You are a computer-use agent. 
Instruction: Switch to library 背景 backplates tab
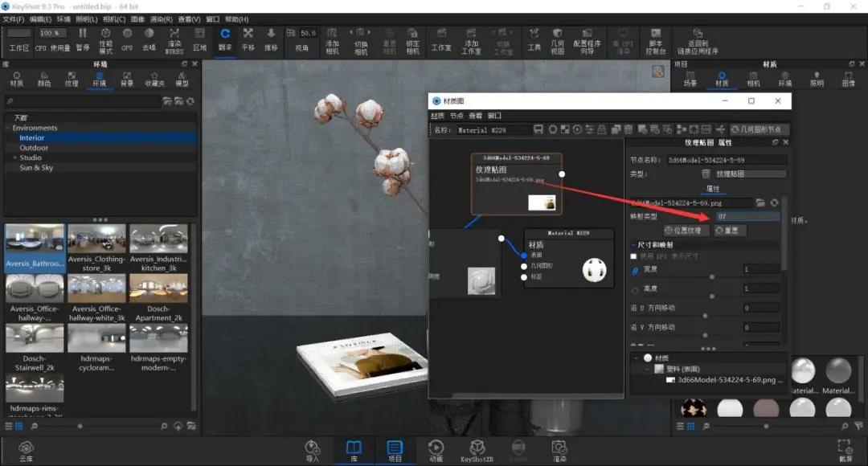[x=127, y=80]
